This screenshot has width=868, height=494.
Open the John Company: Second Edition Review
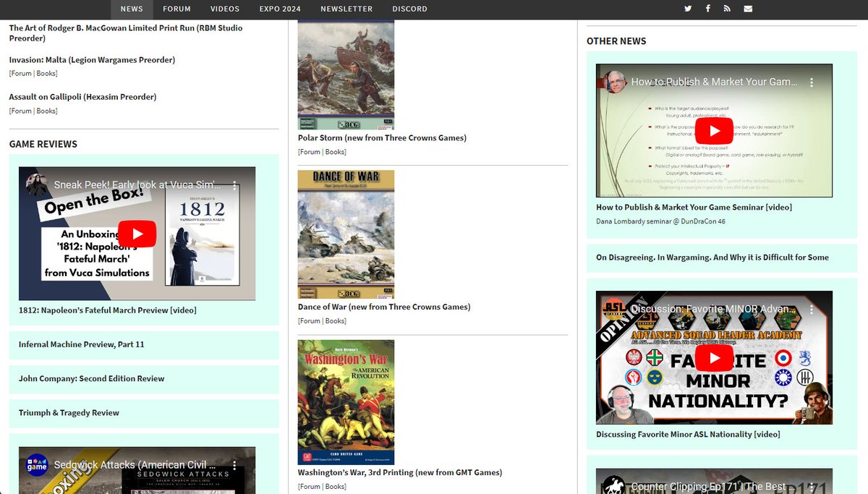91,378
